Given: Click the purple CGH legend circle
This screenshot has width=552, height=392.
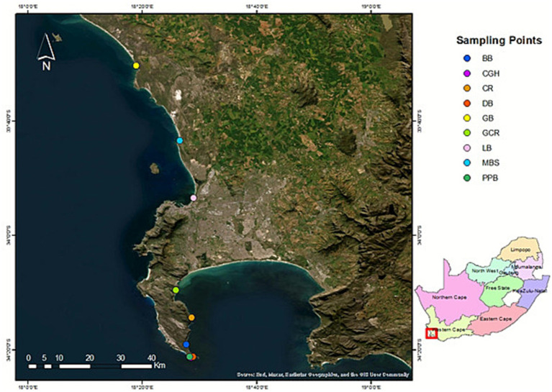Looking at the screenshot, I should point(467,73).
